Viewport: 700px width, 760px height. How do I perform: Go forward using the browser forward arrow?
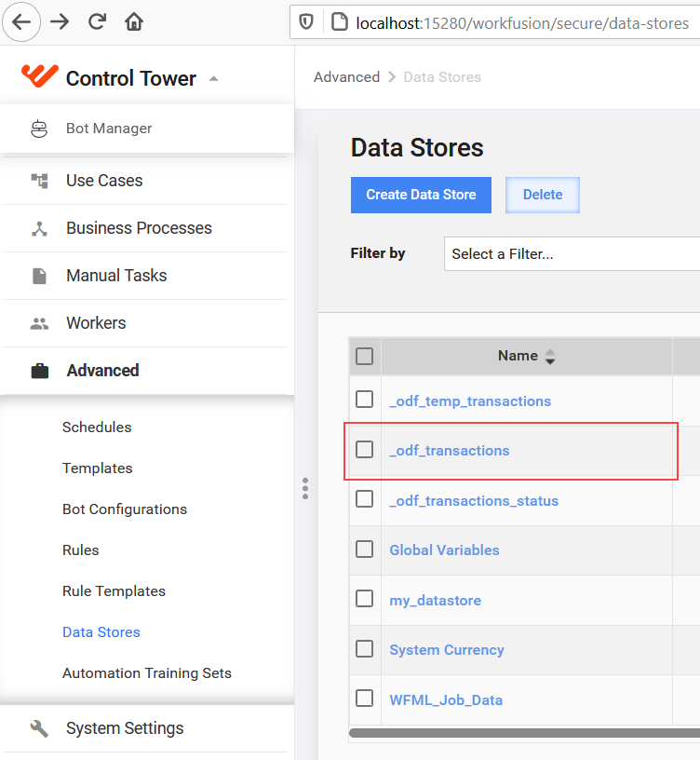(59, 22)
